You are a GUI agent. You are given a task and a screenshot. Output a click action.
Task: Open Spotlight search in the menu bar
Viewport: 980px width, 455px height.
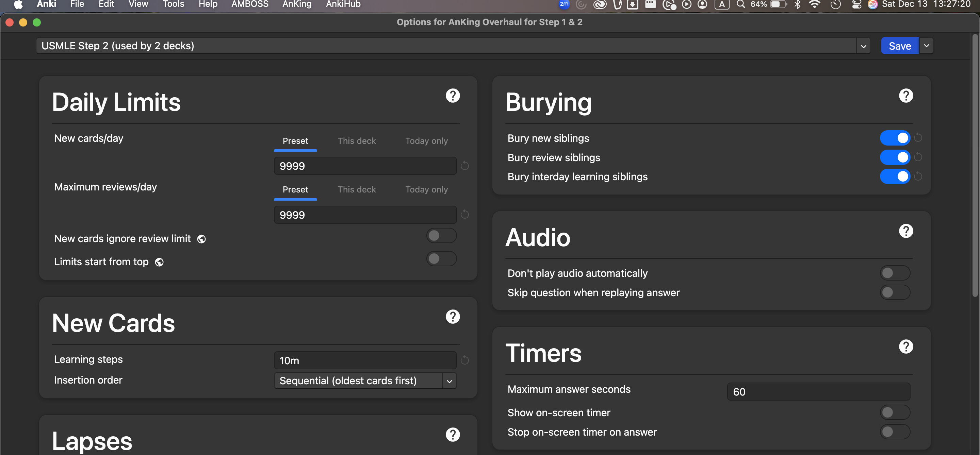(740, 4)
